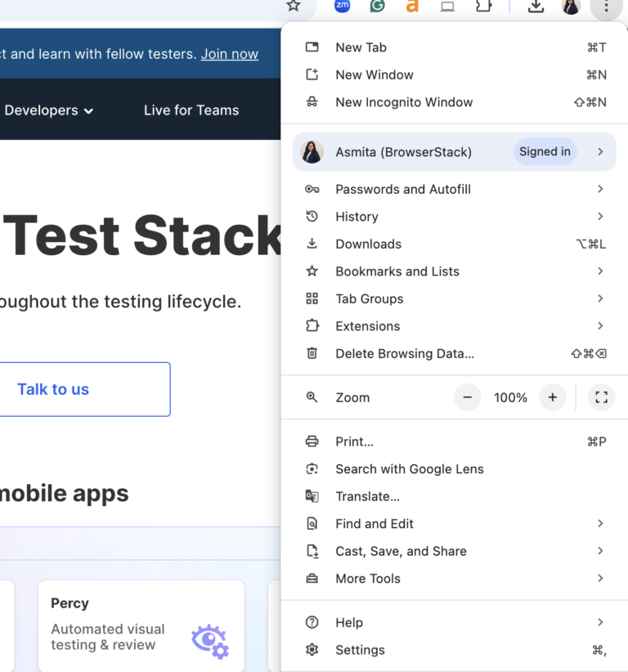The height and width of the screenshot is (672, 628).
Task: Open the Amazon Assistant extension icon
Action: coord(412,7)
